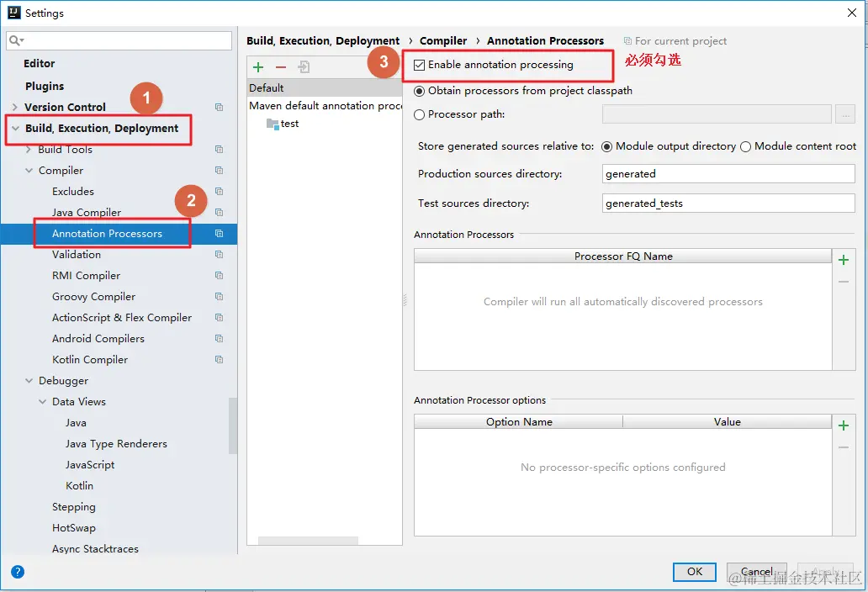Click the test module folder icon
The image size is (868, 592).
pyautogui.click(x=273, y=124)
